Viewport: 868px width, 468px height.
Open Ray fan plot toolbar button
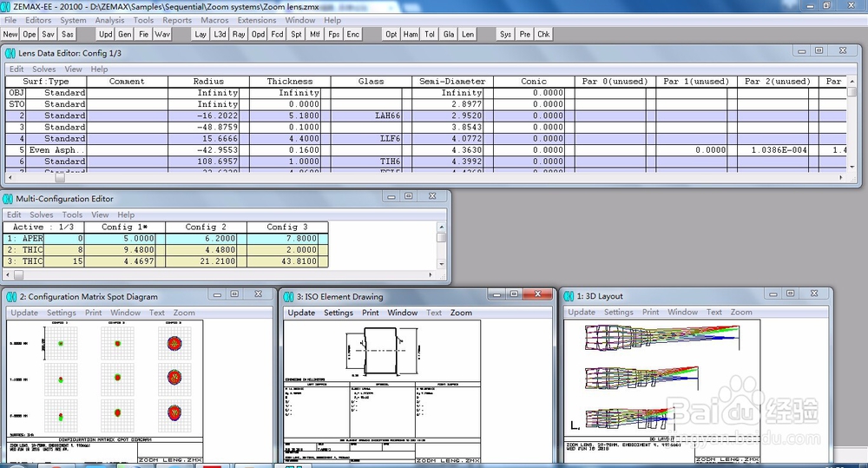pyautogui.click(x=239, y=35)
